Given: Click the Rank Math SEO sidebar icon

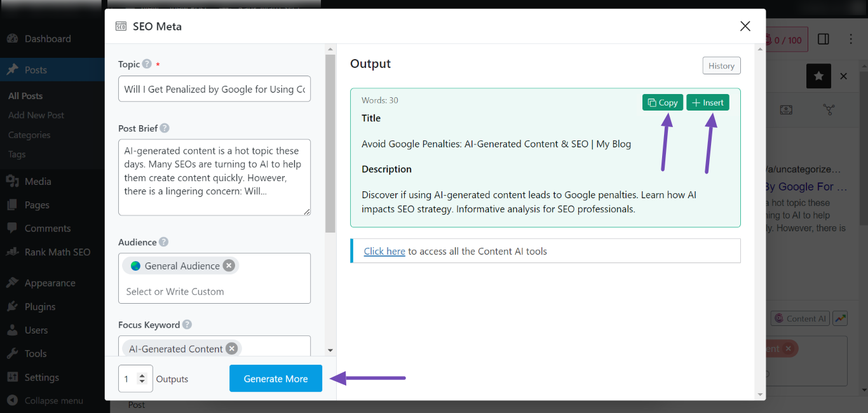Looking at the screenshot, I should point(12,252).
